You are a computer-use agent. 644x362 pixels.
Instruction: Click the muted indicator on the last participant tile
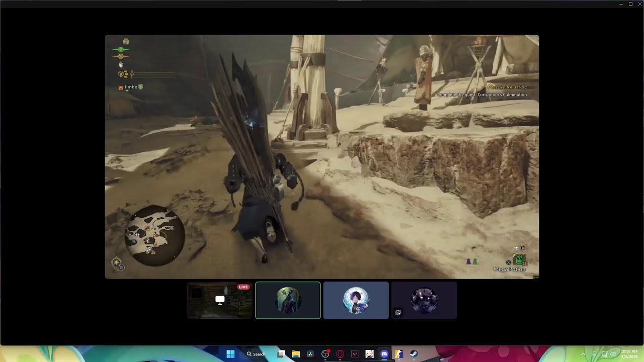[398, 312]
